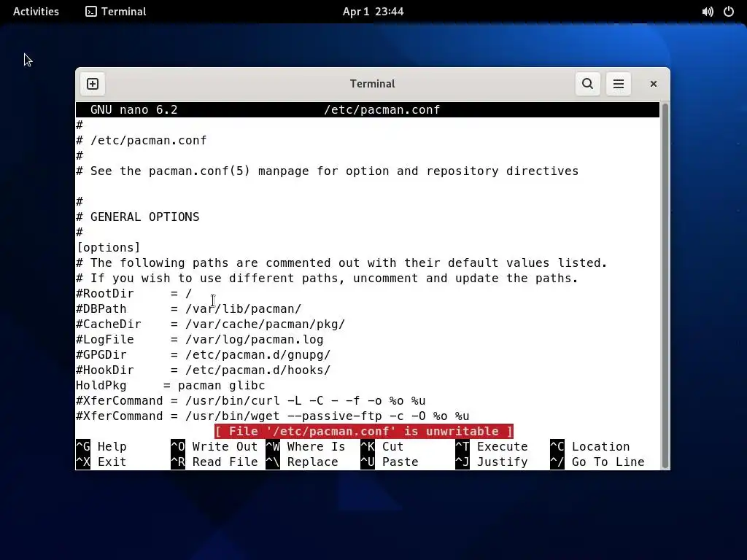This screenshot has width=747, height=560.
Task: Open the Activities overview
Action: click(36, 12)
